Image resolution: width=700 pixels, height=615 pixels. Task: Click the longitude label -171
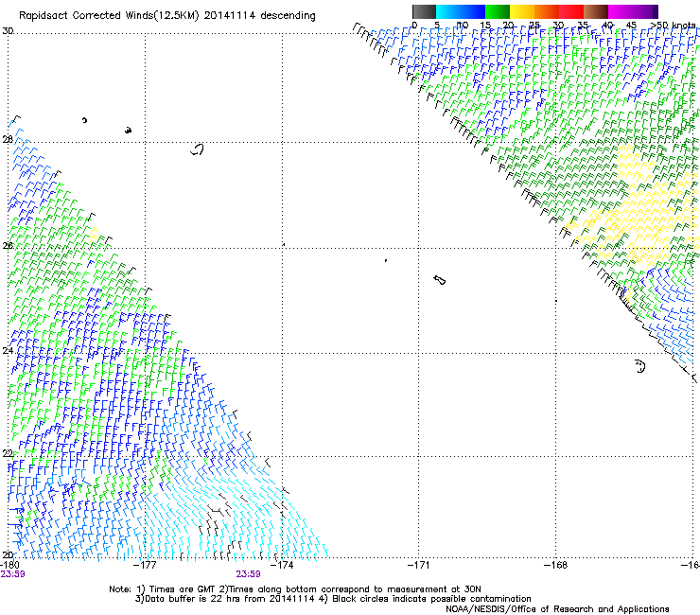419,565
